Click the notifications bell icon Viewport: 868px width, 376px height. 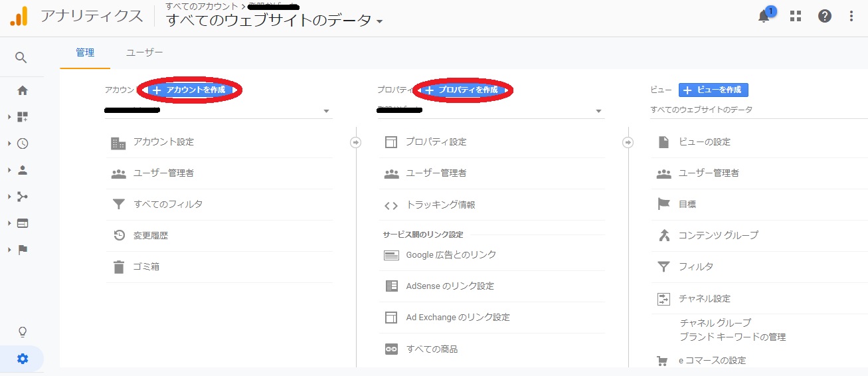pos(764,17)
